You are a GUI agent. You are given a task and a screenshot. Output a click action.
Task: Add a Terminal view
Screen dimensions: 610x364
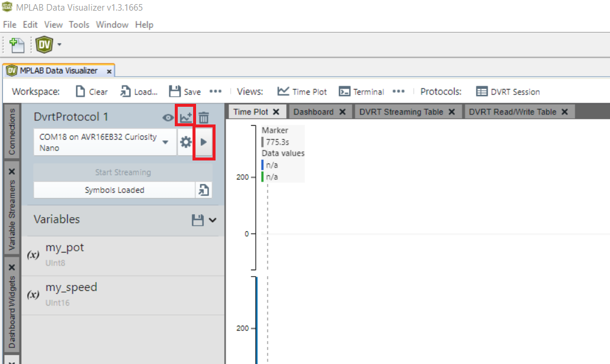pos(361,91)
